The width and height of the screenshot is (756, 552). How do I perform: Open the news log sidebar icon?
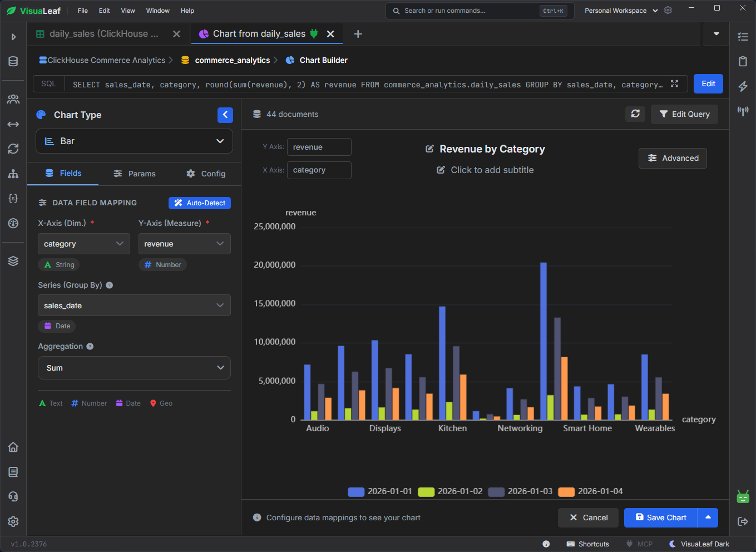pos(13,472)
